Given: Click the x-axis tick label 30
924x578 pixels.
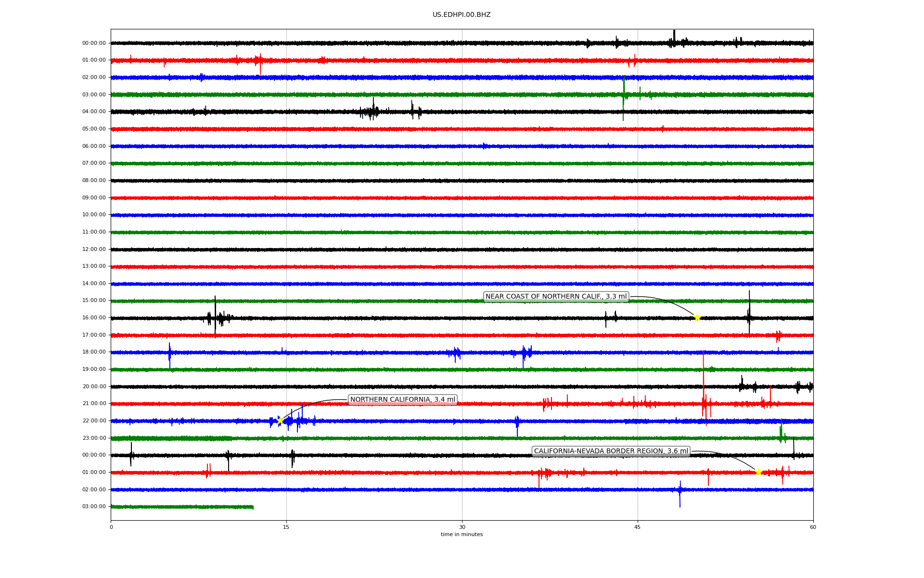Looking at the screenshot, I should tap(462, 527).
